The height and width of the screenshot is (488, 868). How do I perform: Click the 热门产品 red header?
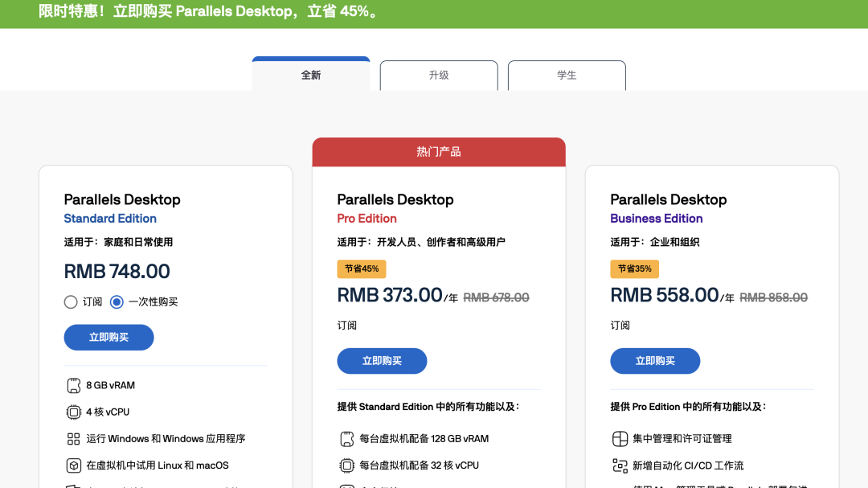point(439,152)
